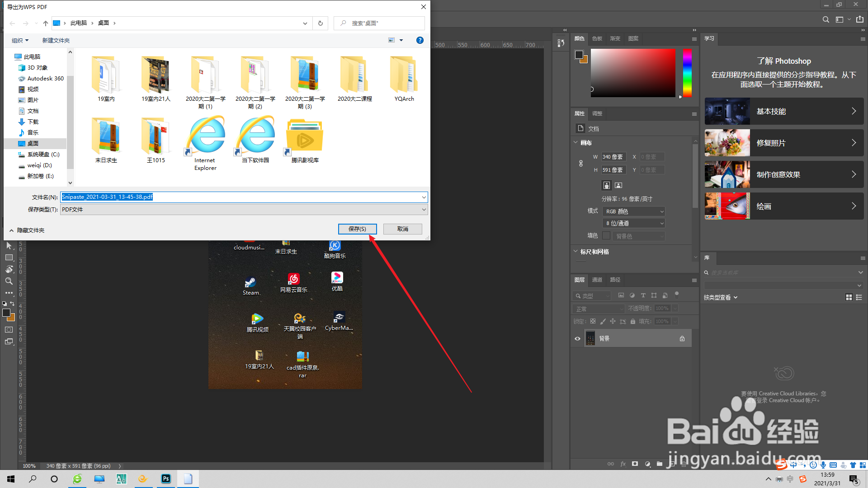Hide the 背景 layer visibility eye
Screen dimensions: 868x488
pyautogui.click(x=577, y=338)
